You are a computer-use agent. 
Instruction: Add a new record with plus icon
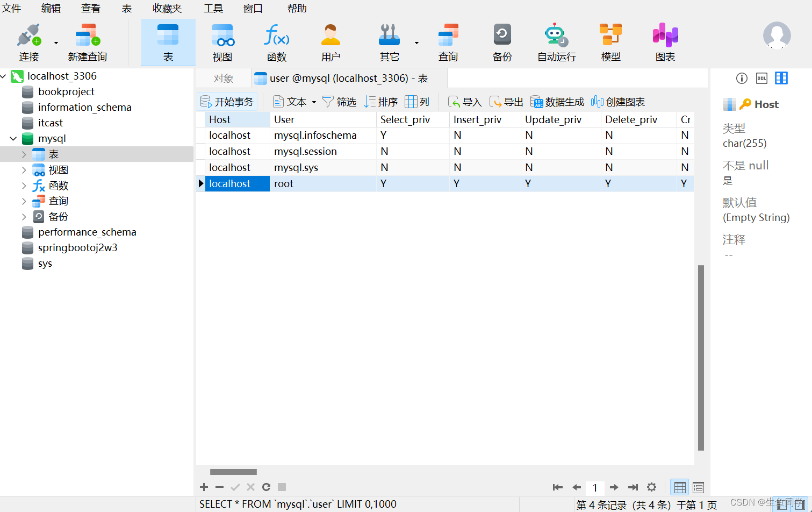point(204,487)
